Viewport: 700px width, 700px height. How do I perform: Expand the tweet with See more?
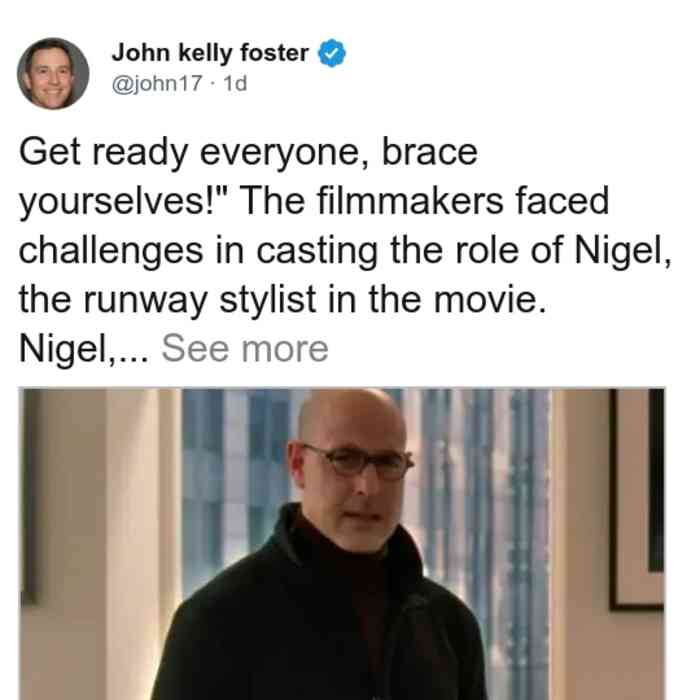tap(245, 349)
